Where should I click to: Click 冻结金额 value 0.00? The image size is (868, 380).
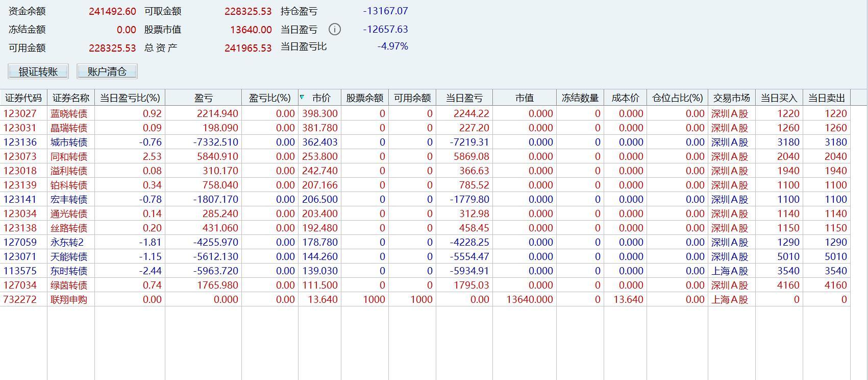pos(127,30)
